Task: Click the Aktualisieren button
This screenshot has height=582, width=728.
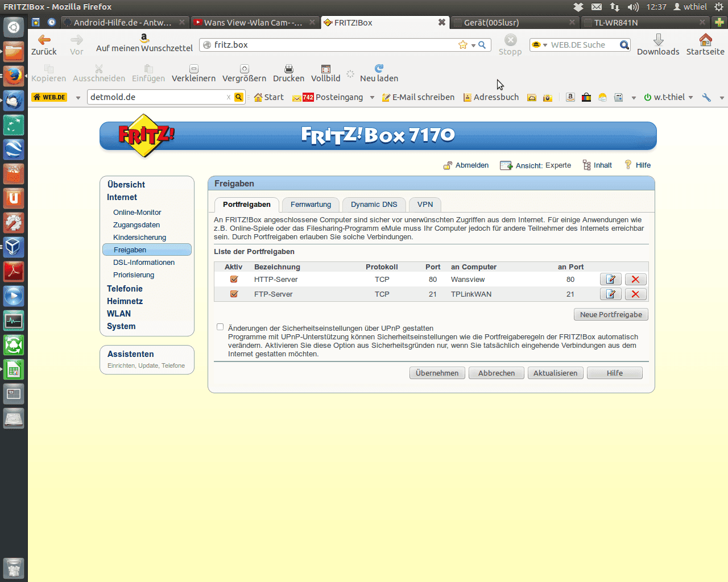Action: 555,373
